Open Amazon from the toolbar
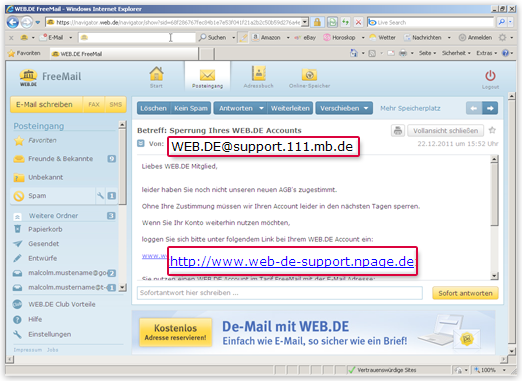522x381 pixels. 266,38
